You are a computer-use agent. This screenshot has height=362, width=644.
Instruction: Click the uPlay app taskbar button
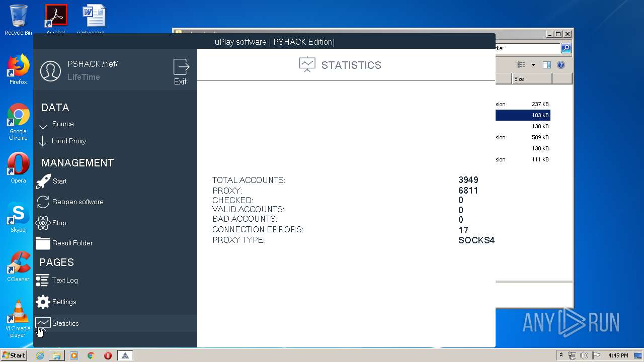(125, 355)
